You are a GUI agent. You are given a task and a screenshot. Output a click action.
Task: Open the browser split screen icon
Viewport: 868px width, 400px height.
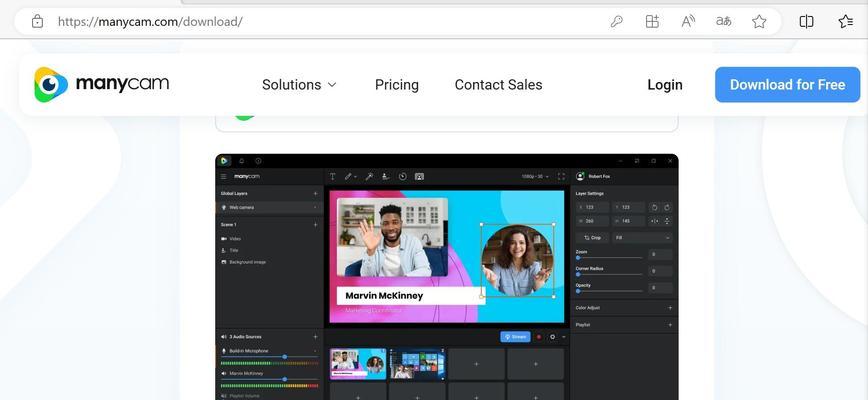[807, 22]
